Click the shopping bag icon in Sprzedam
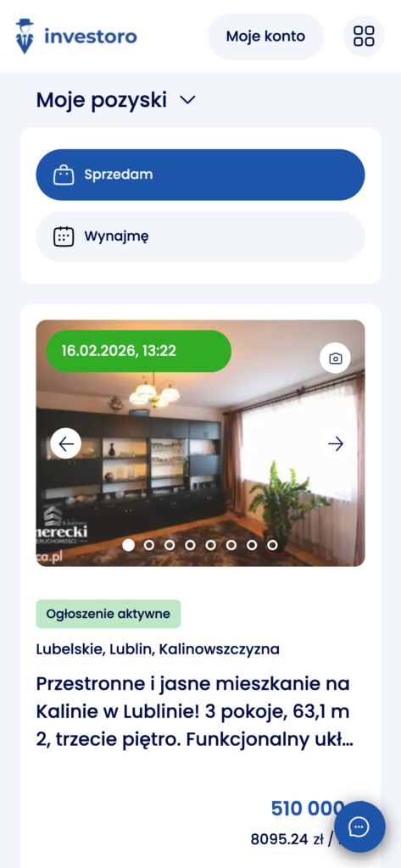Screen dimensions: 401x868 63,175
